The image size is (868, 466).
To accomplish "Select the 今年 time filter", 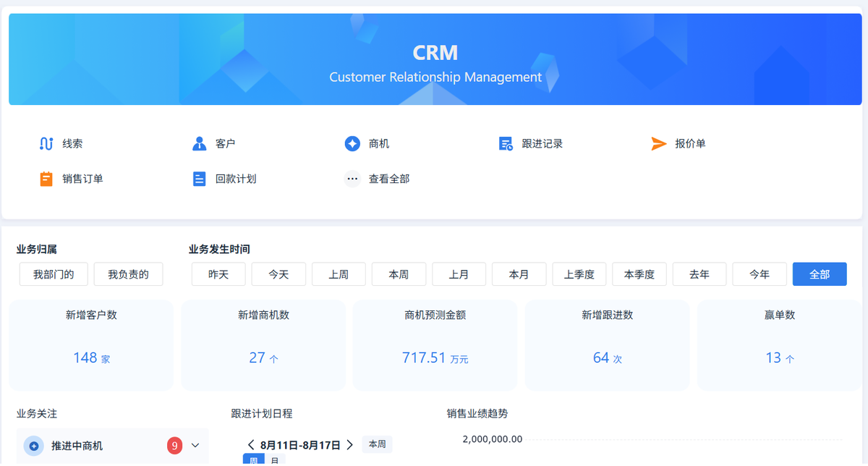I will coord(759,274).
